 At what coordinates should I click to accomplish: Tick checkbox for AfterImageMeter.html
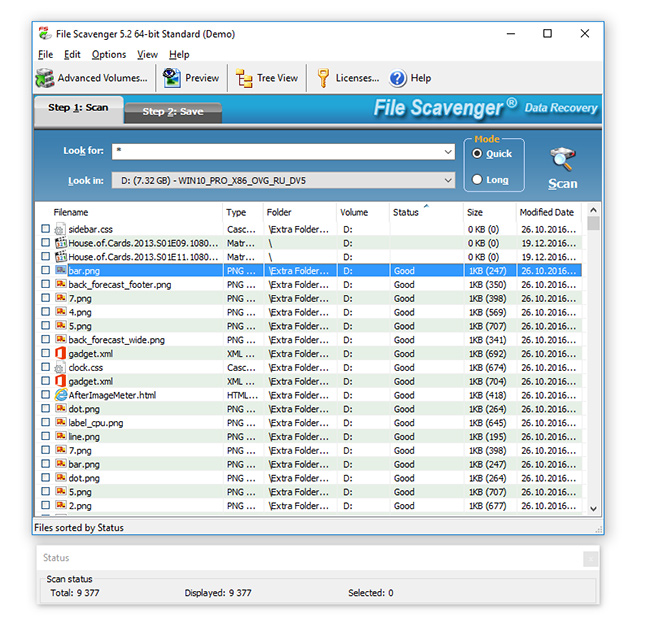click(46, 395)
